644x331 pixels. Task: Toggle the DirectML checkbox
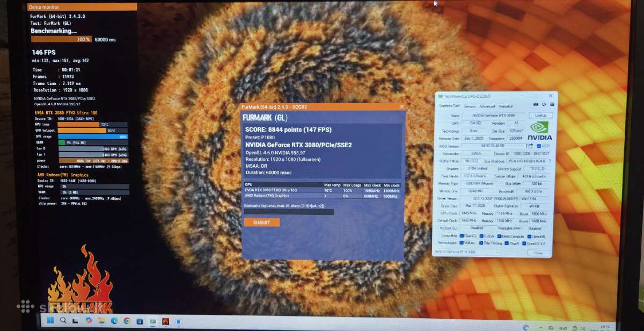click(x=530, y=236)
